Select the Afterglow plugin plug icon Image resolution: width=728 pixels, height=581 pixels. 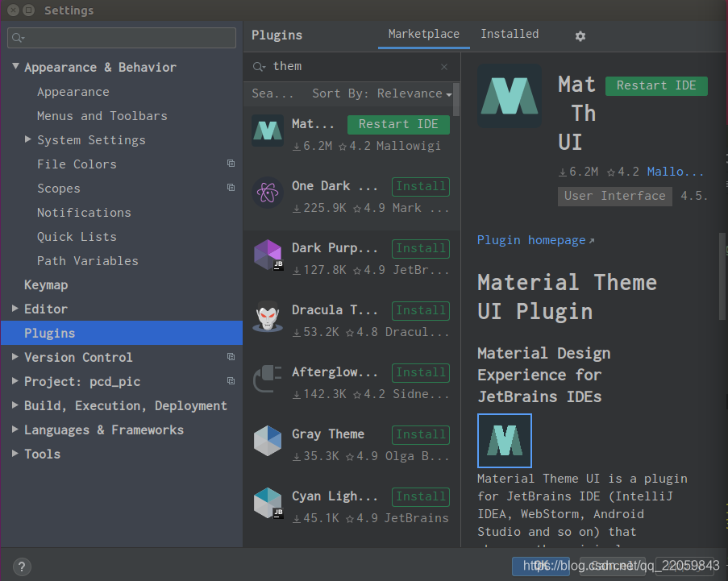click(x=268, y=379)
